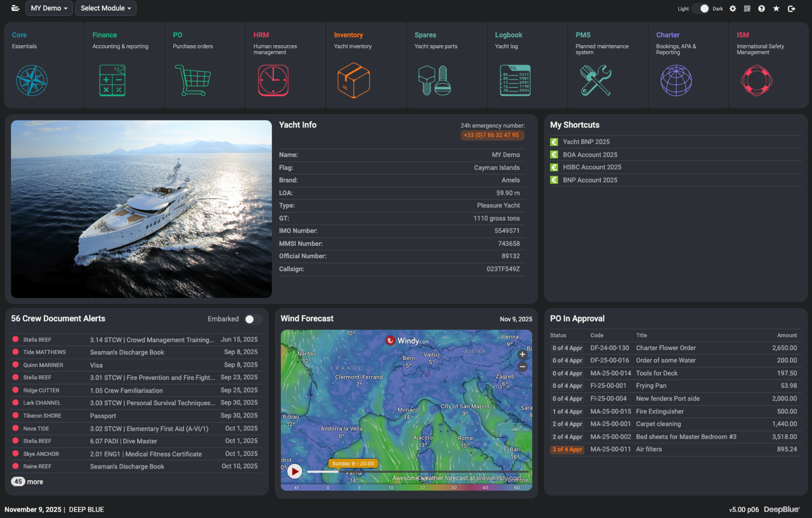Click the PO shopping cart icon
The height and width of the screenshot is (518, 812).
pos(192,81)
